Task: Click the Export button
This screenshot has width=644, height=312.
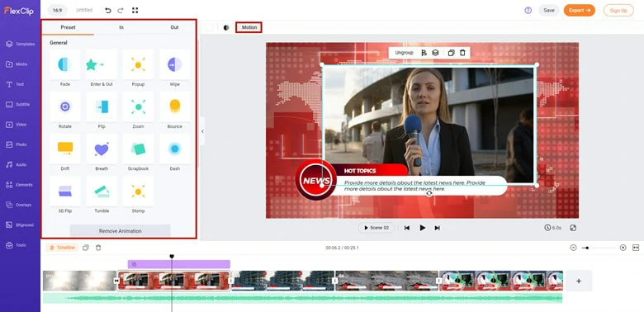Action: (579, 10)
